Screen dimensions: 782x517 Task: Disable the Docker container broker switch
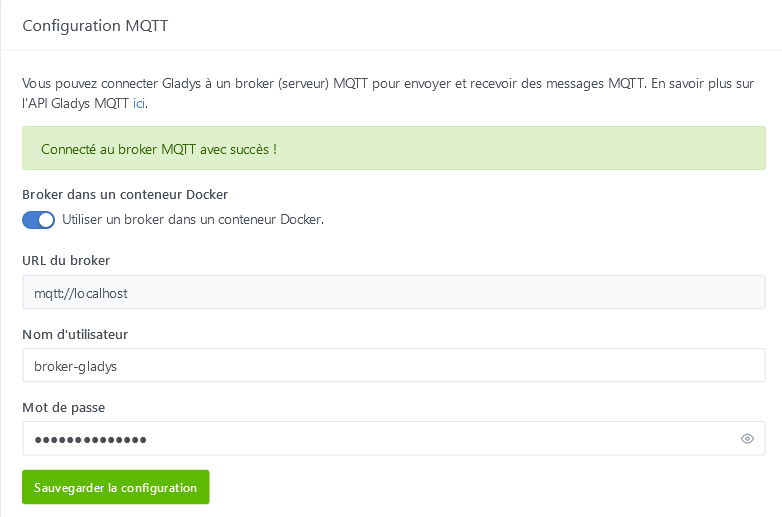[38, 220]
